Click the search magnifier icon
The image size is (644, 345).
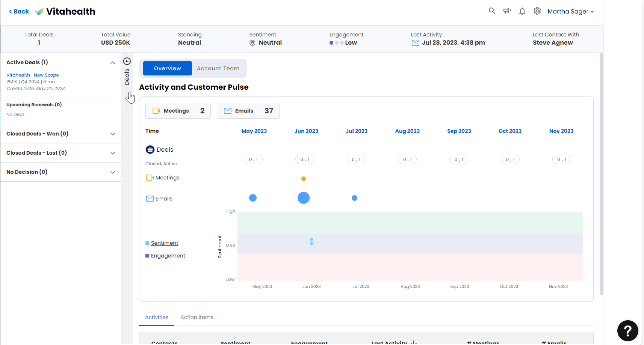coord(492,11)
